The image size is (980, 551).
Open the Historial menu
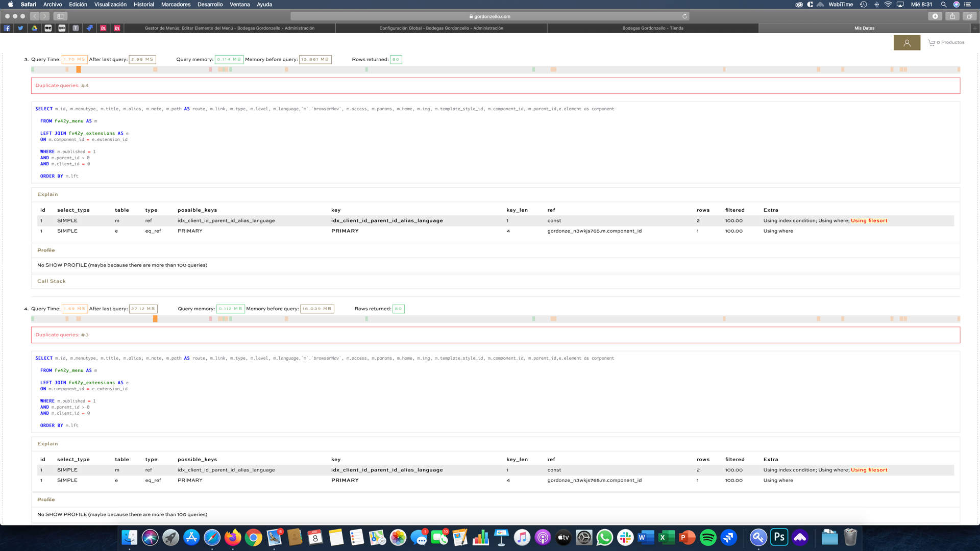click(x=143, y=4)
